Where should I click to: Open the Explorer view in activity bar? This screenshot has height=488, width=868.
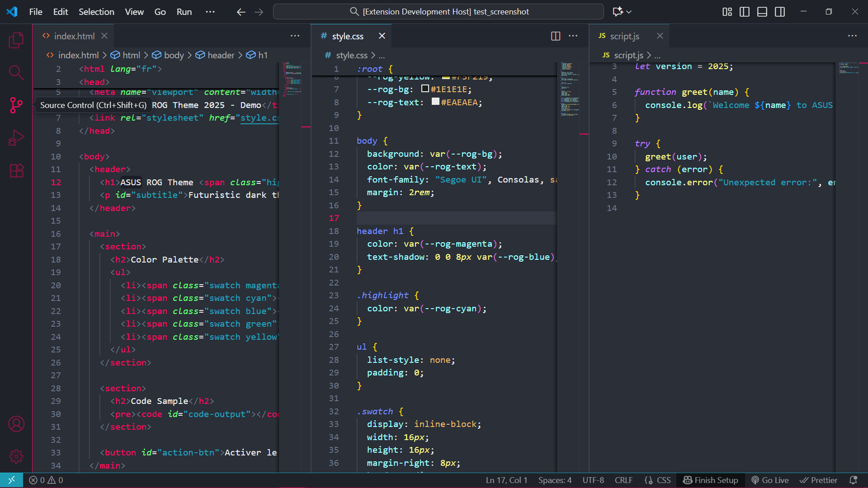(x=16, y=41)
